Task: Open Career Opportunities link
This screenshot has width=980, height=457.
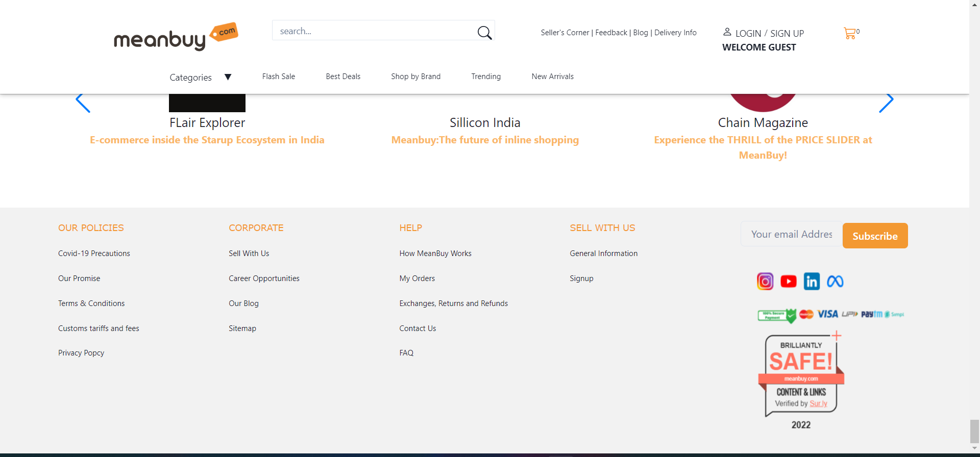Action: pyautogui.click(x=264, y=278)
